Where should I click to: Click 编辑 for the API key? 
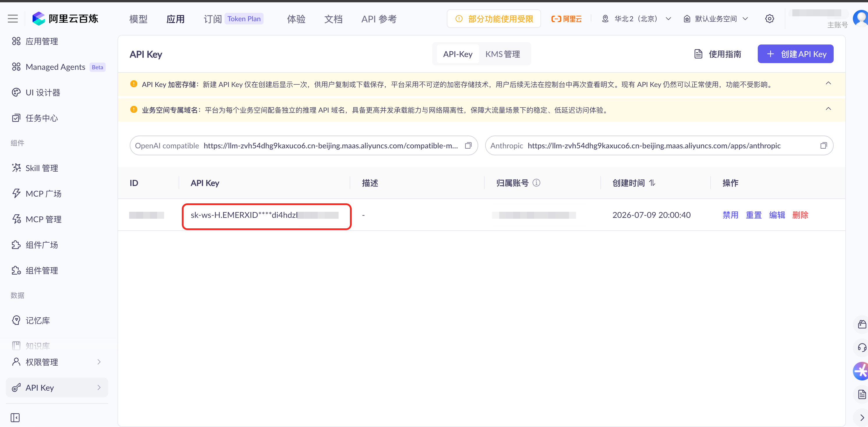(777, 215)
